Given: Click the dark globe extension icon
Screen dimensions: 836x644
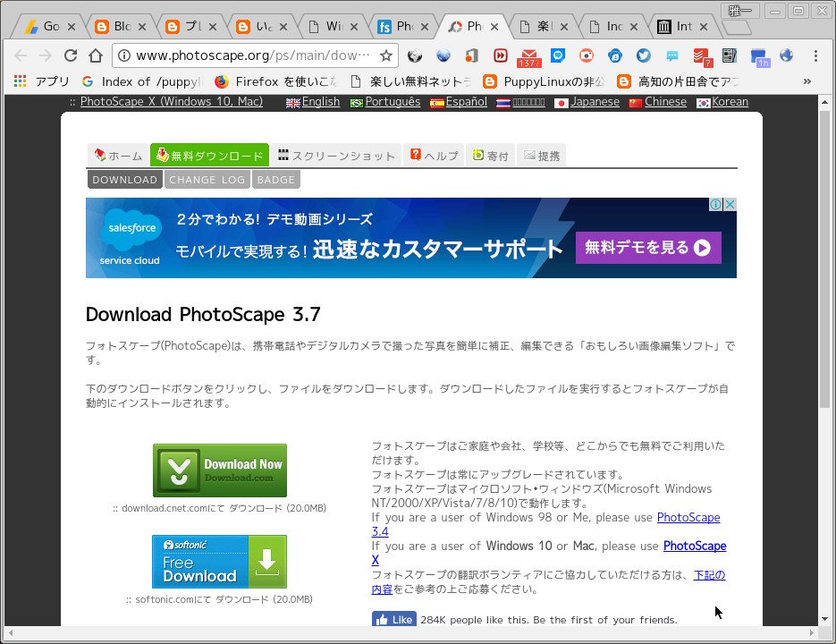Looking at the screenshot, I should point(414,55).
